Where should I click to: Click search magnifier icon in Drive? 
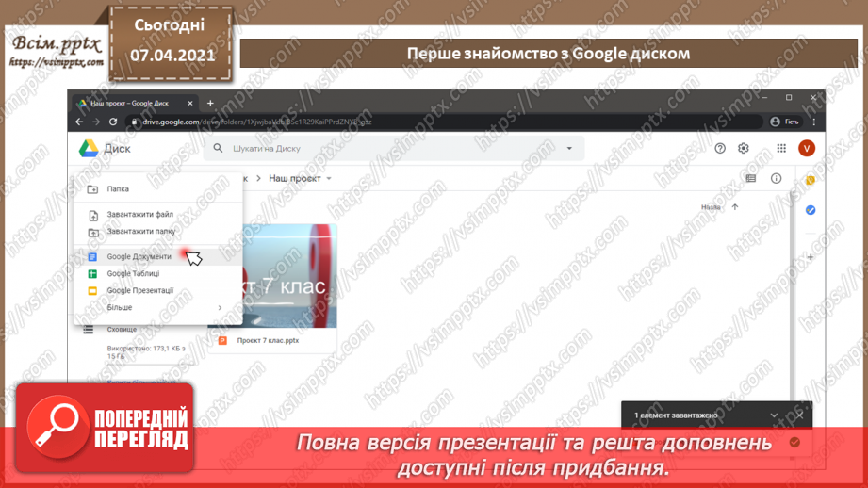pos(218,148)
